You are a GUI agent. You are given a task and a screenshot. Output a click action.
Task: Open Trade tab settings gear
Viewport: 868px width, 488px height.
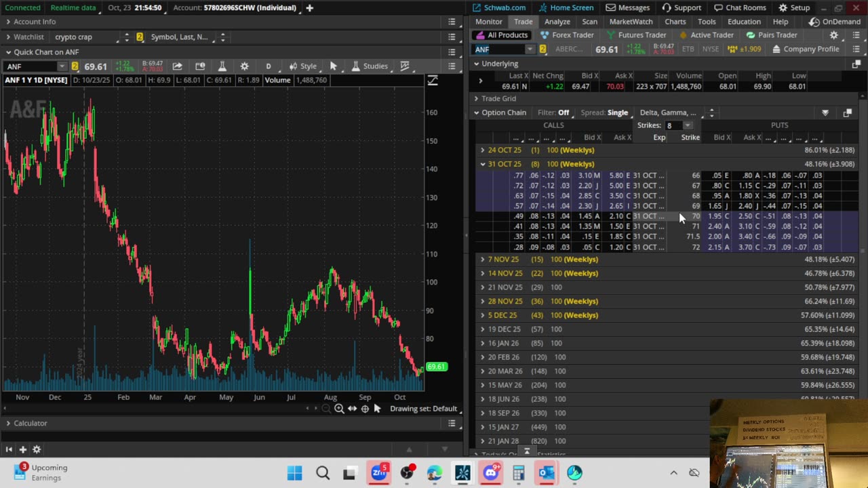834,35
